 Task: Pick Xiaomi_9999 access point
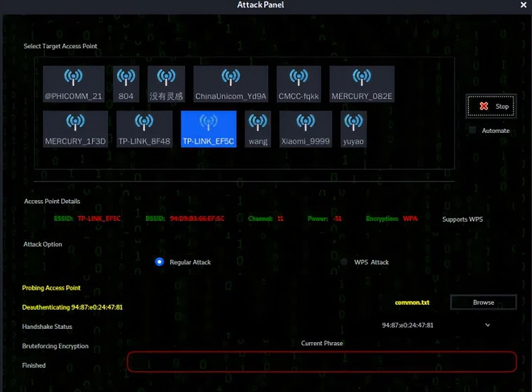305,129
